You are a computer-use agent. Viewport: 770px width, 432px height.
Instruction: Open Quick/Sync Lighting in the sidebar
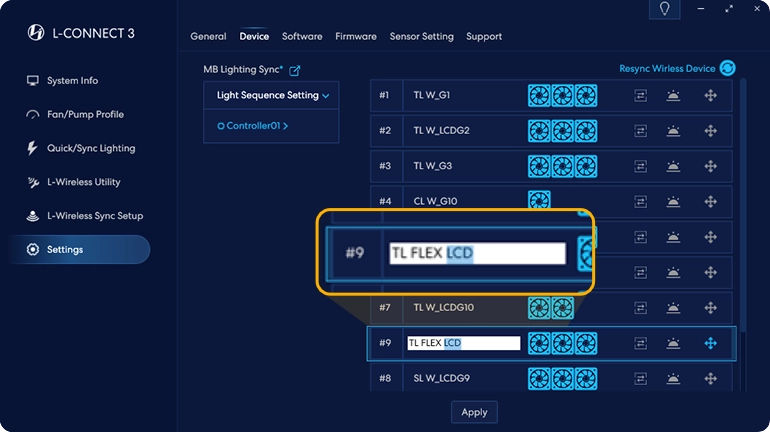click(81, 148)
